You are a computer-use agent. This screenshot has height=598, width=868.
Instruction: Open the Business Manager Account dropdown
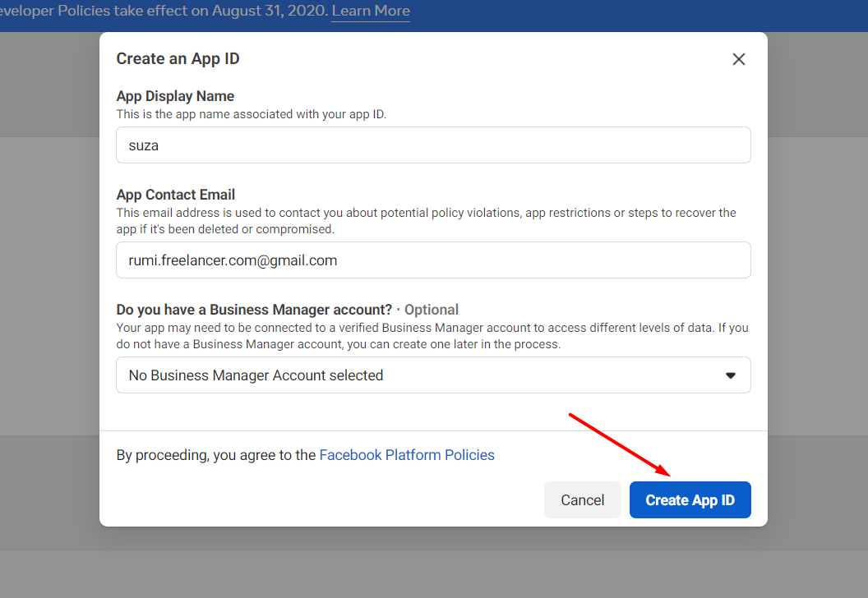tap(433, 375)
